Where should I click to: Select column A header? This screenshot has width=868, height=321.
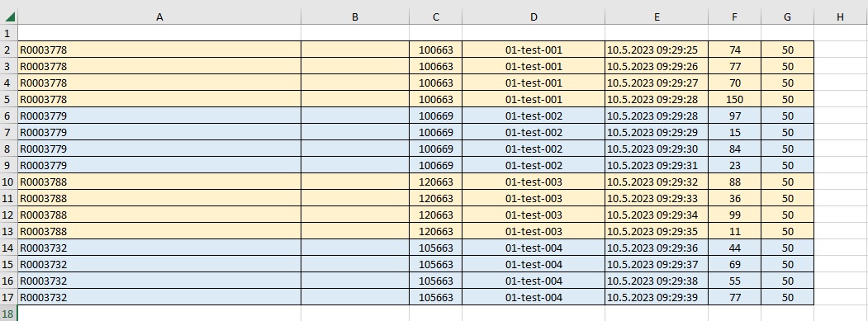coord(159,17)
